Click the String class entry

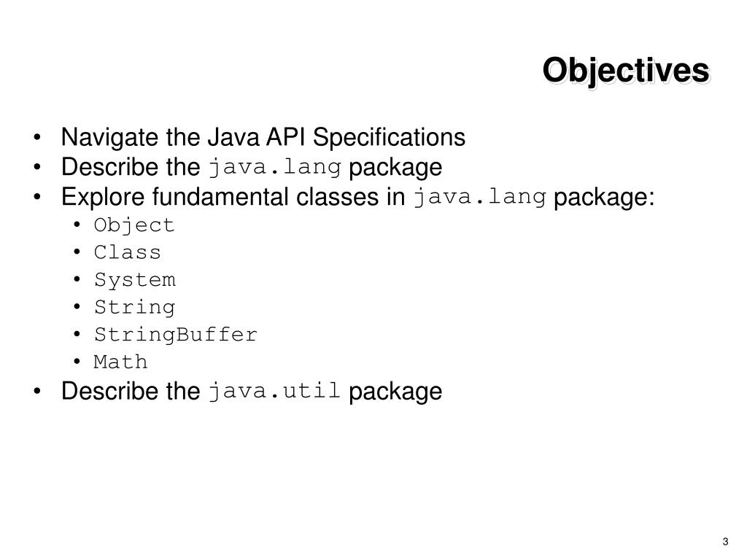click(135, 307)
